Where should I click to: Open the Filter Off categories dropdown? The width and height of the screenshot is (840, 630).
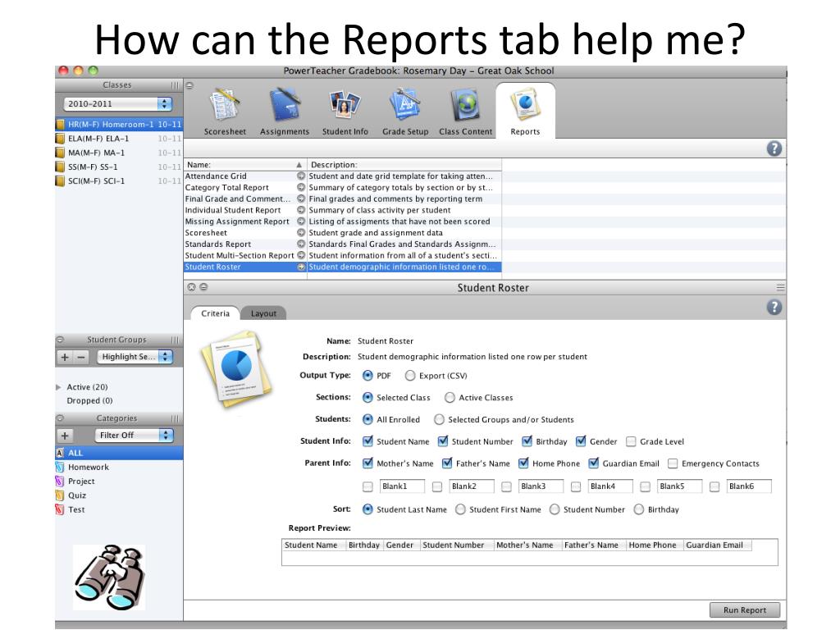coord(134,436)
